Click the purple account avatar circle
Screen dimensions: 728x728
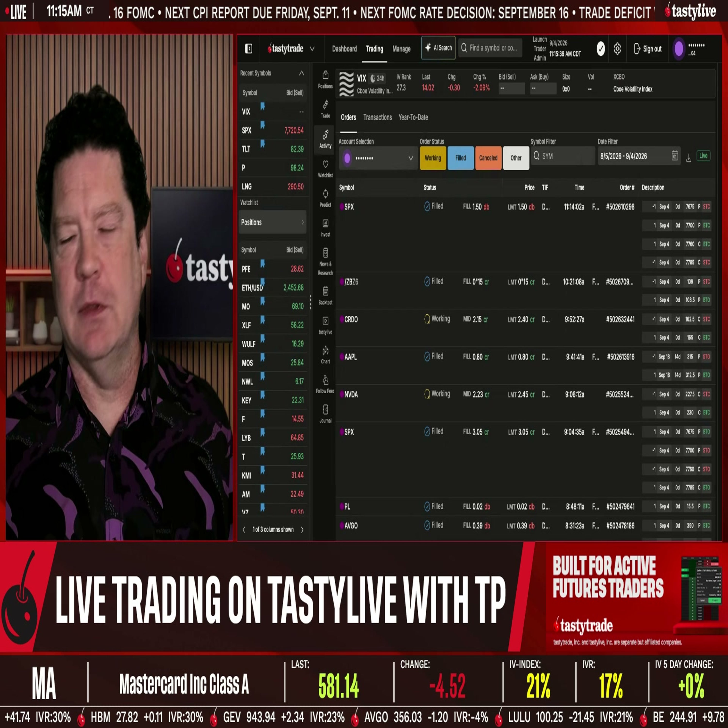679,49
